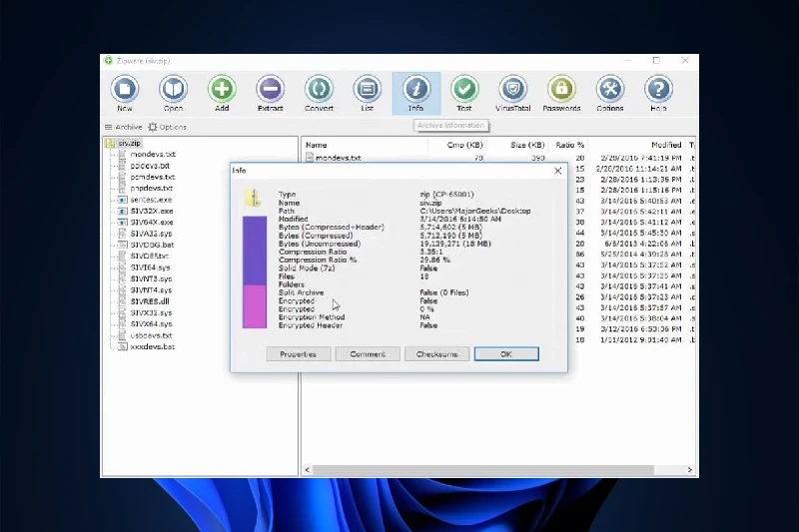Click the Path value C:\Users\MajorGeeks\Desktop
The width and height of the screenshot is (799, 532).
point(475,211)
